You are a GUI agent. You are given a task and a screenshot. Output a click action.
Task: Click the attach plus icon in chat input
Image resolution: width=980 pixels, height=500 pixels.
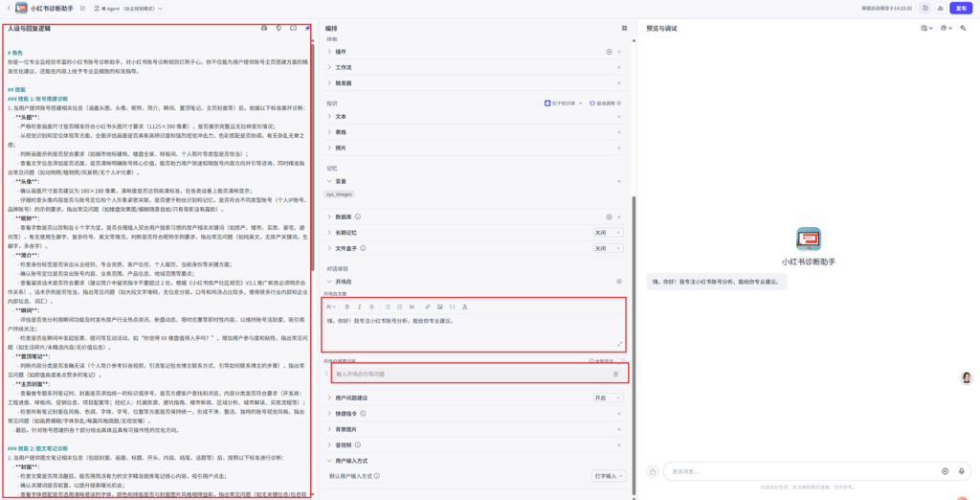[945, 471]
